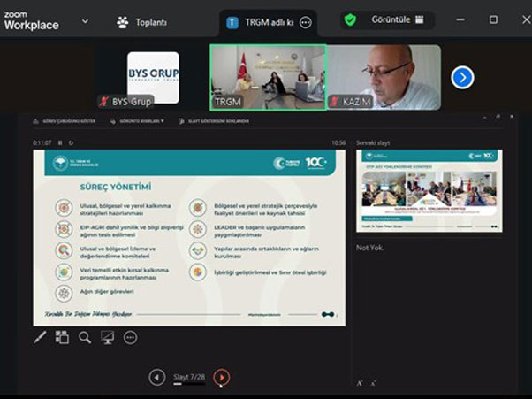Open more slideshow options ellipsis below the slide

[131, 337]
